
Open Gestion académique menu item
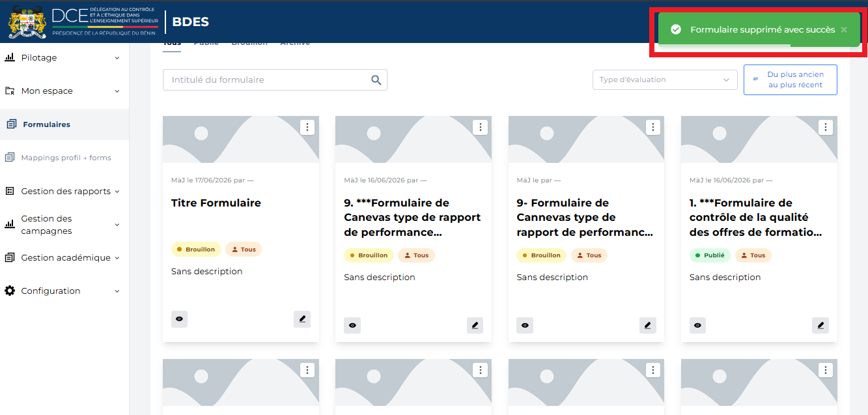(64, 257)
